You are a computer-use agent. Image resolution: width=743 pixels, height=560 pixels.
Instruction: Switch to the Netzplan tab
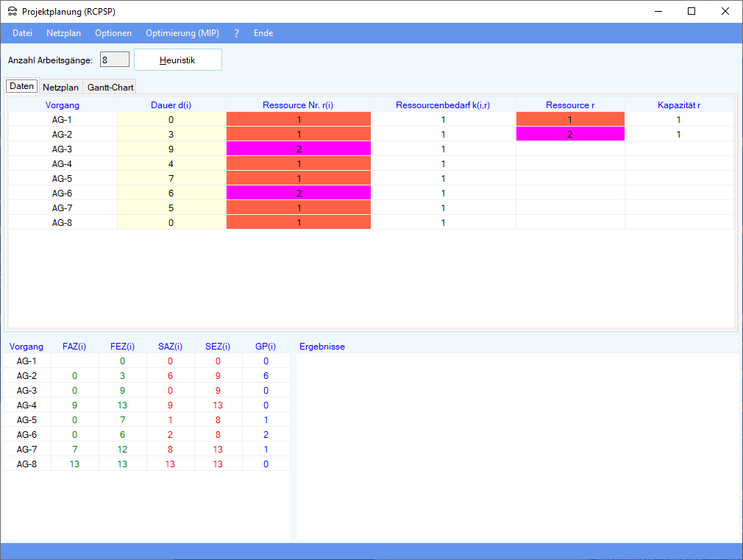[x=60, y=87]
